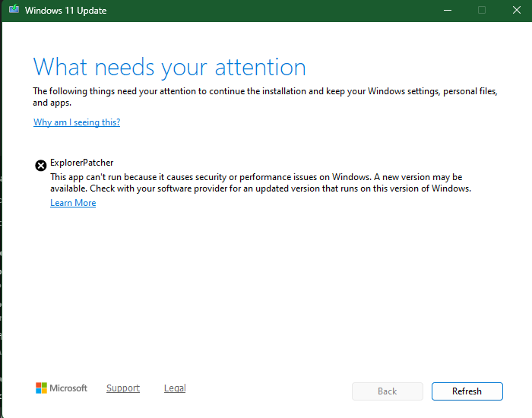Click the greyed-out Back button

[x=387, y=391]
